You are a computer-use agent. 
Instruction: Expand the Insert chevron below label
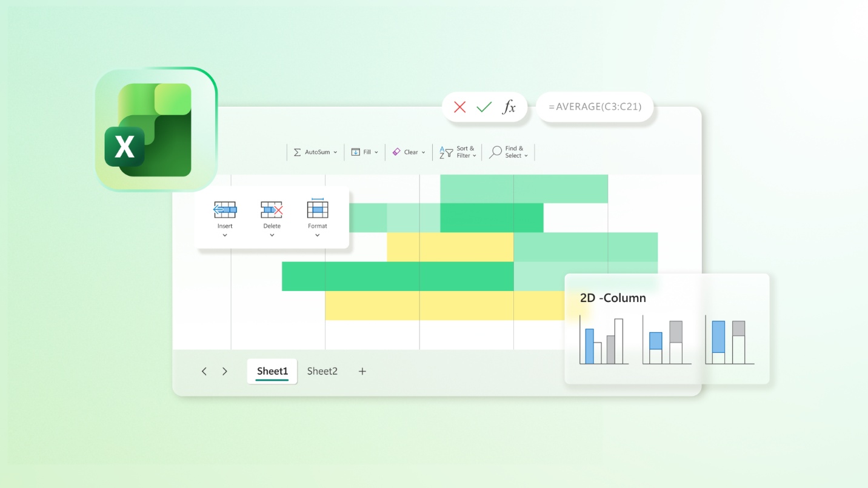click(x=225, y=235)
